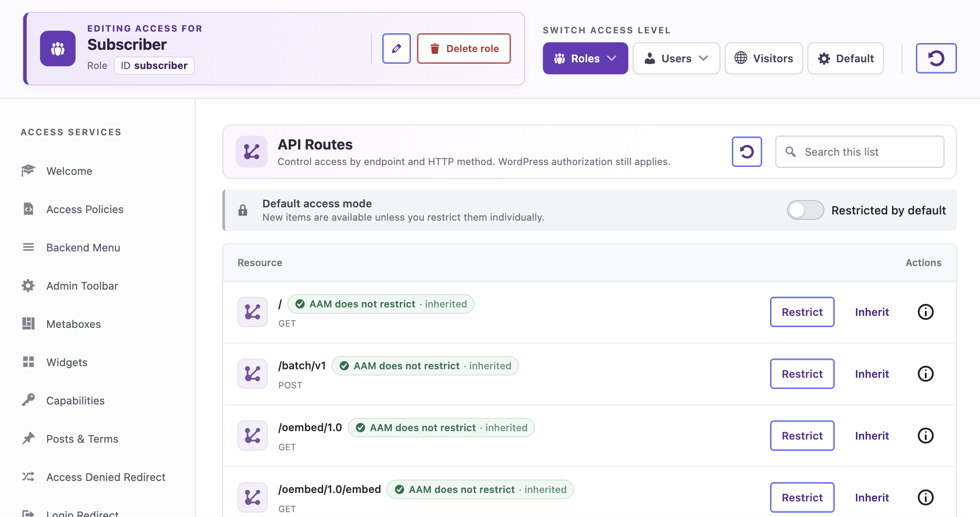This screenshot has height=517, width=980.
Task: Click the search magnifier icon
Action: point(791,152)
